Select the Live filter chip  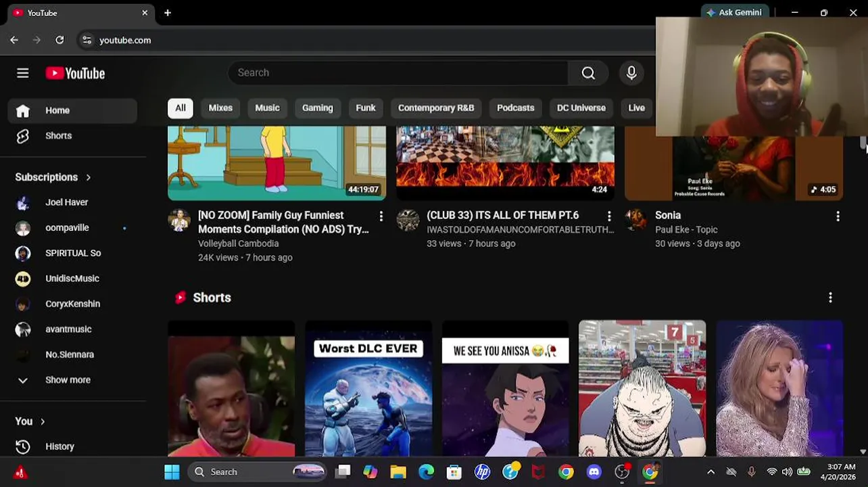(637, 108)
